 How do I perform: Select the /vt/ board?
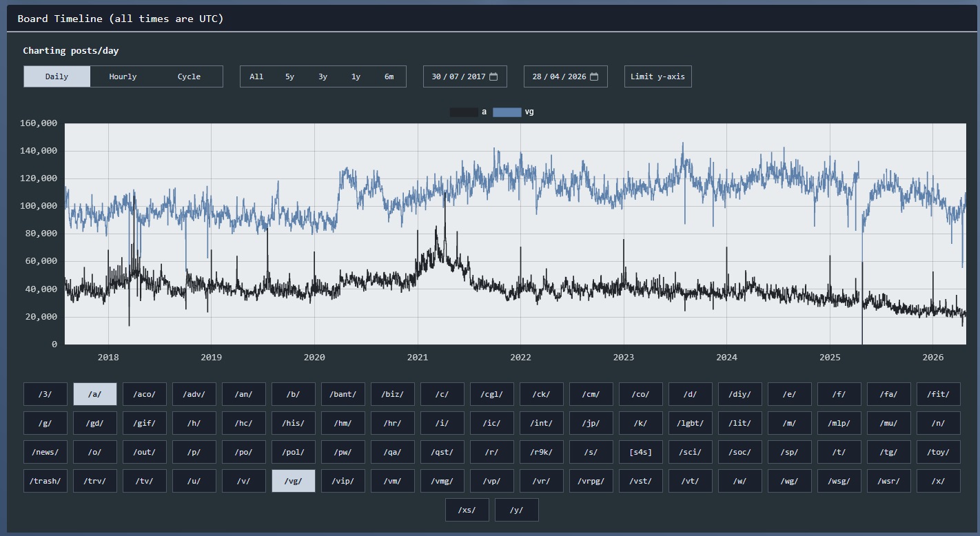pyautogui.click(x=691, y=481)
